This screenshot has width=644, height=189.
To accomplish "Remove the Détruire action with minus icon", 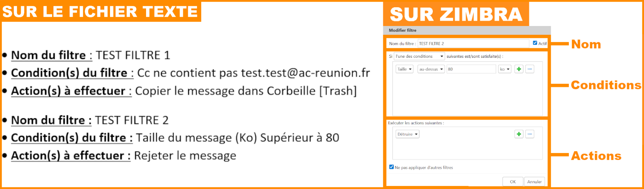I will 530,134.
